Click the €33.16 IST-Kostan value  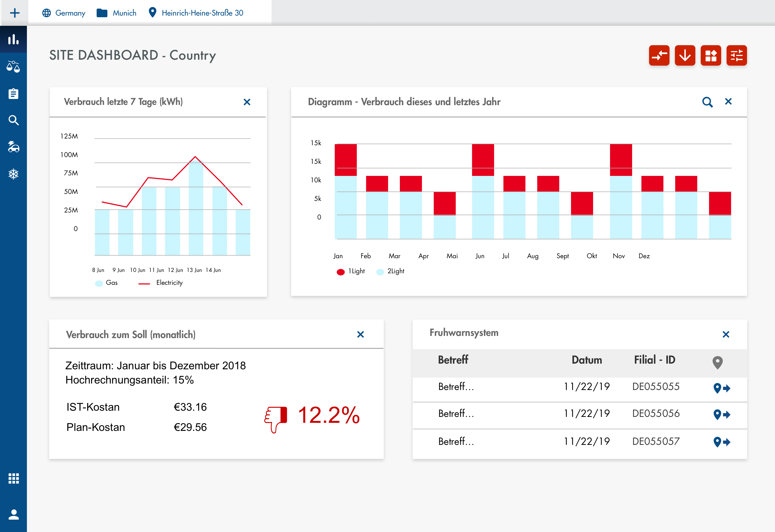tap(190, 407)
